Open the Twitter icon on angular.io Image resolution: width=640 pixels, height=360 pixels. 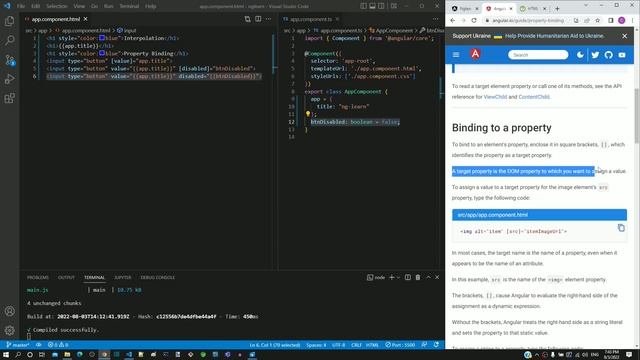click(x=595, y=55)
